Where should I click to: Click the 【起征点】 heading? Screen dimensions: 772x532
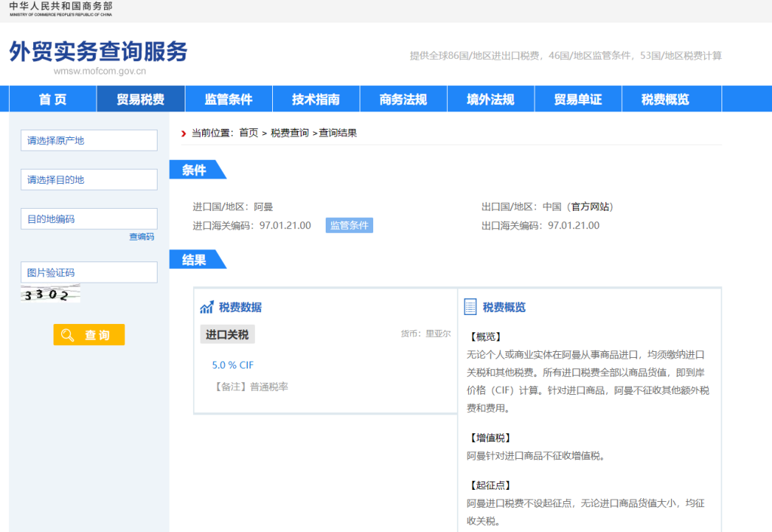pyautogui.click(x=490, y=485)
